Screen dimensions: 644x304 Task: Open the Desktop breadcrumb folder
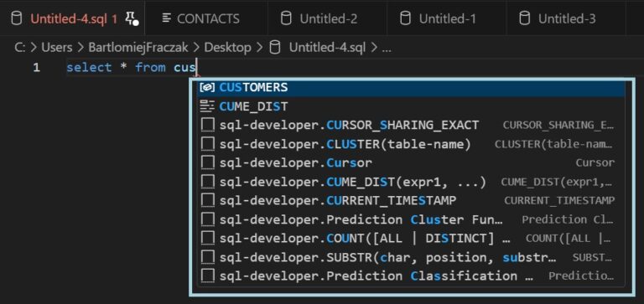click(x=227, y=48)
